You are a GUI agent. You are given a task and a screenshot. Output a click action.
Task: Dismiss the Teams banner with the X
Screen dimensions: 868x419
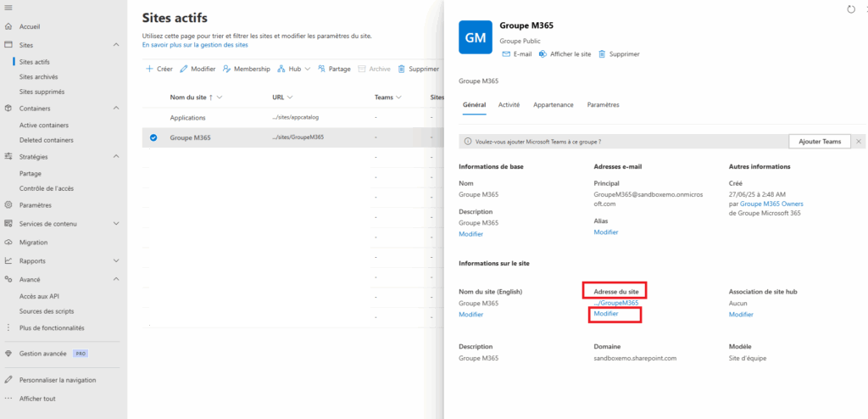pyautogui.click(x=859, y=142)
